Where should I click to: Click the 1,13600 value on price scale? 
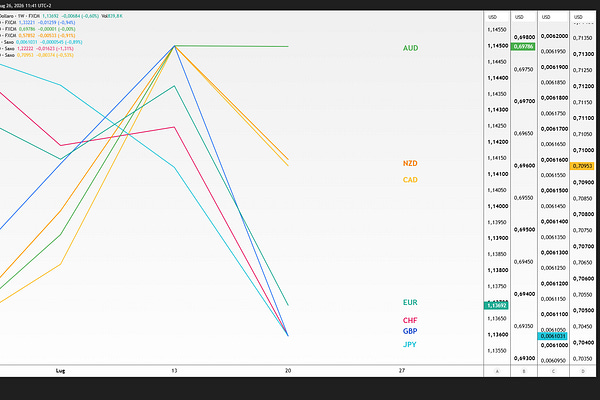pyautogui.click(x=497, y=335)
